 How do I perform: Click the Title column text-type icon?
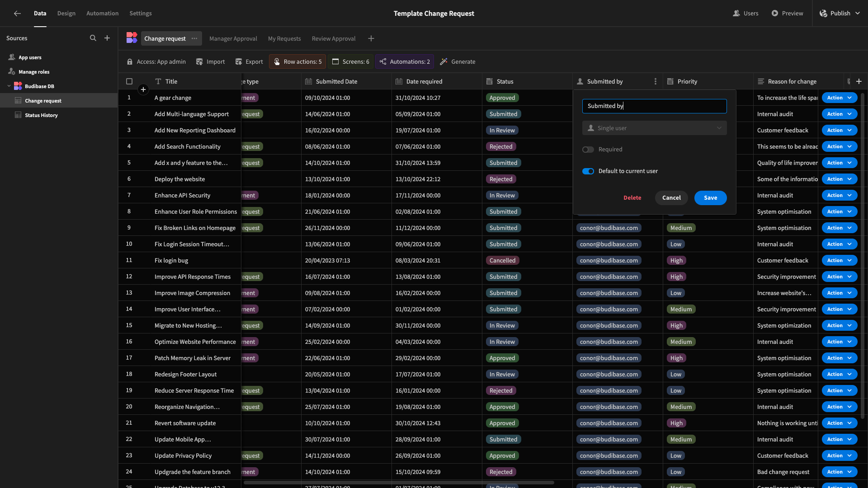pos(158,81)
